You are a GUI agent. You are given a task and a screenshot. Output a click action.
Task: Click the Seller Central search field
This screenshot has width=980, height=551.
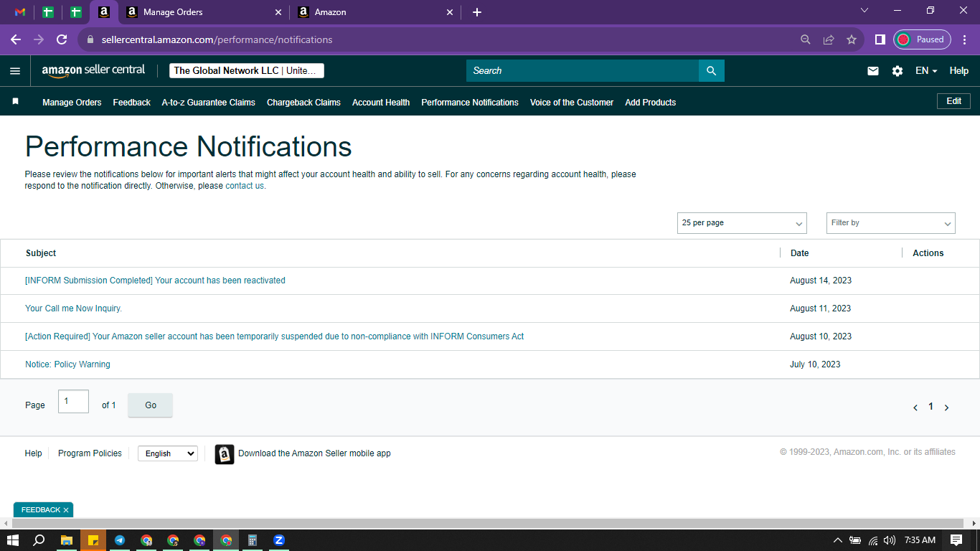tap(583, 70)
